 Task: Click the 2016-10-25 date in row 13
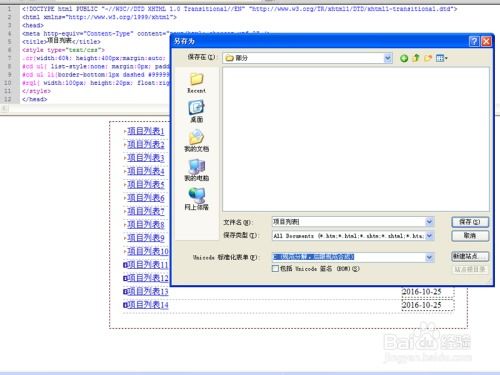point(422,292)
